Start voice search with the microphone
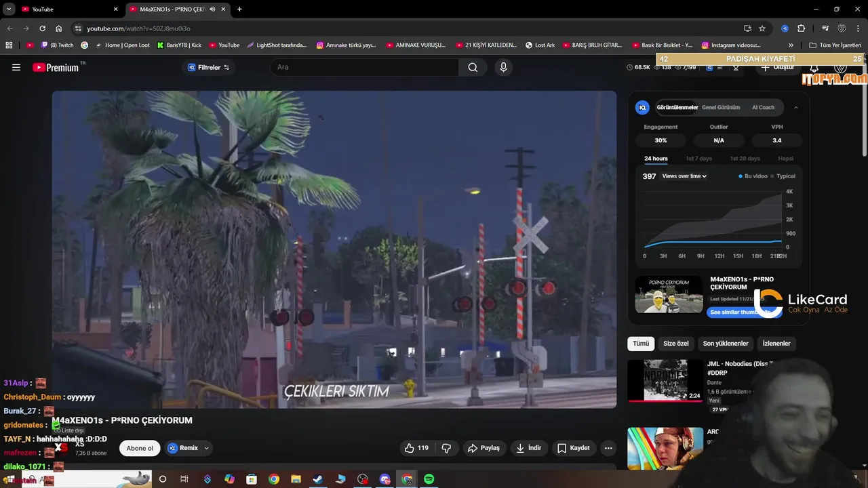Viewport: 868px width, 488px height. pyautogui.click(x=503, y=67)
